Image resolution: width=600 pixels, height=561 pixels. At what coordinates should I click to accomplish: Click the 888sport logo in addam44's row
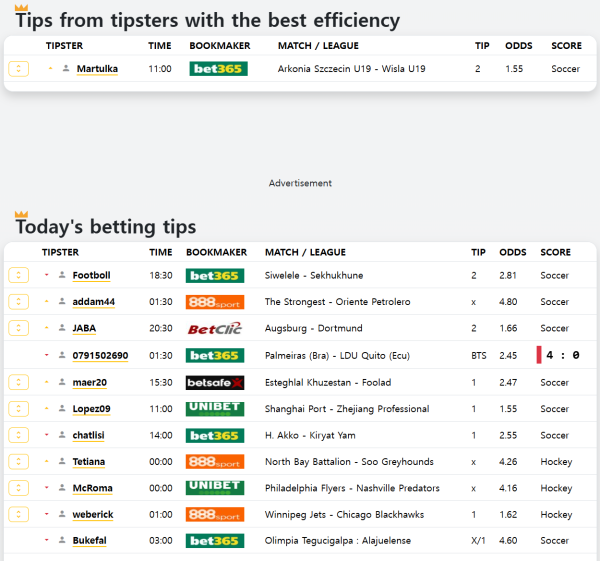(x=214, y=302)
